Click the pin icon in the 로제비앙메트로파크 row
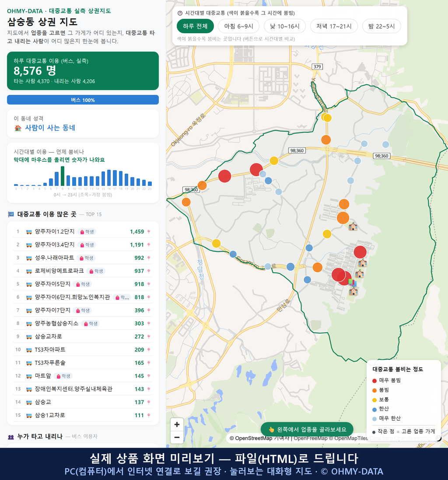 click(x=149, y=271)
